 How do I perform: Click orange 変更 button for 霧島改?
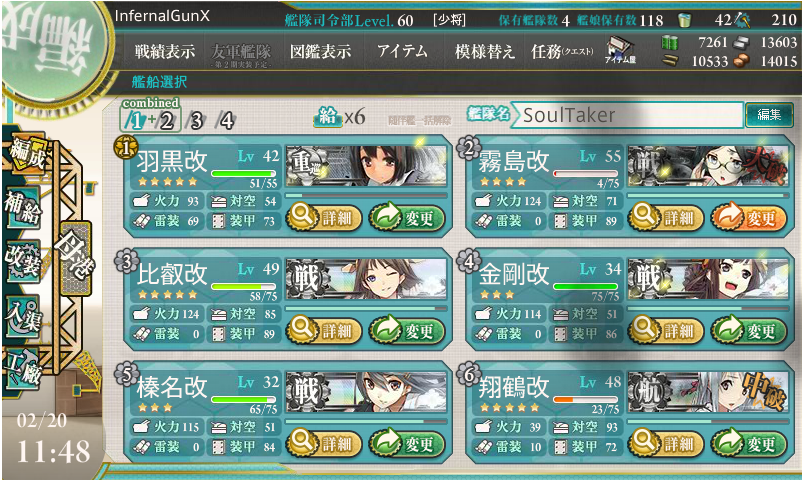click(x=749, y=217)
